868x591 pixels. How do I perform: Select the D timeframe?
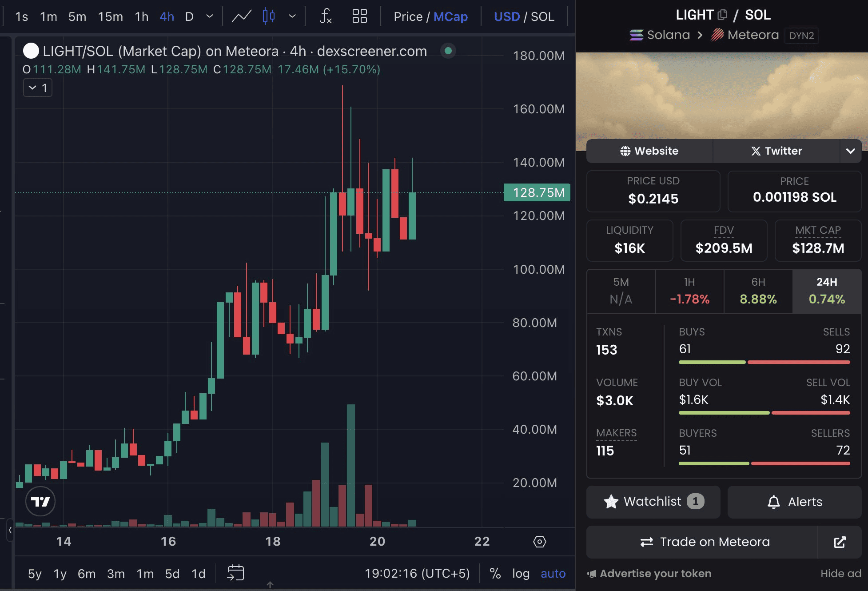189,16
